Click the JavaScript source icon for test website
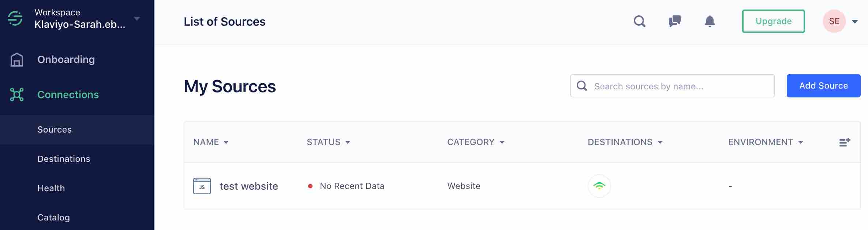The height and width of the screenshot is (230, 868). (202, 186)
